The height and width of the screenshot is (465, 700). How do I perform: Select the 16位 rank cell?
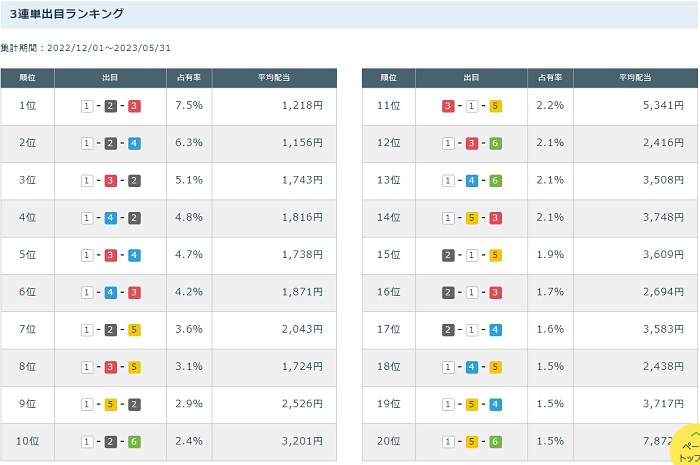click(389, 292)
